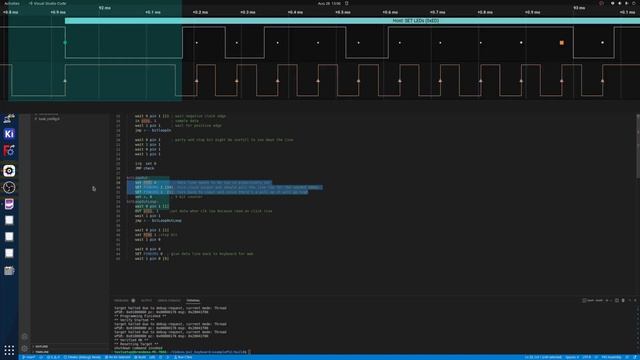Switch to the PROBLEMS panel tab

[121, 300]
